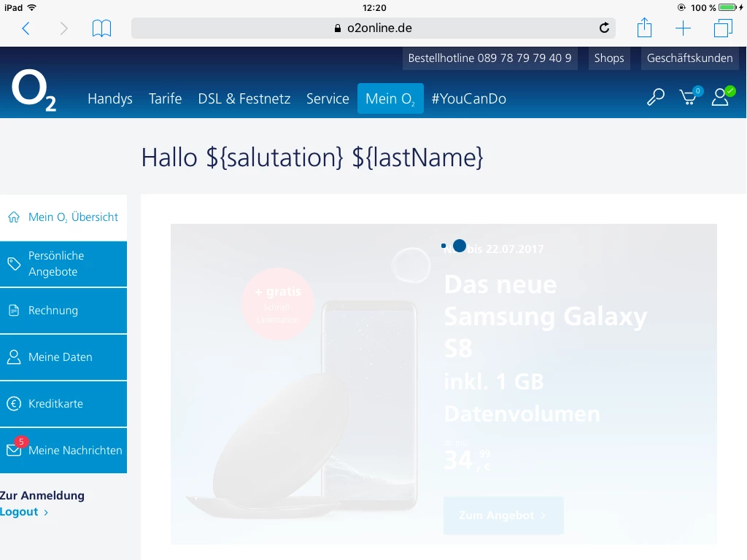Open Persönliche Angebote section

[63, 264]
